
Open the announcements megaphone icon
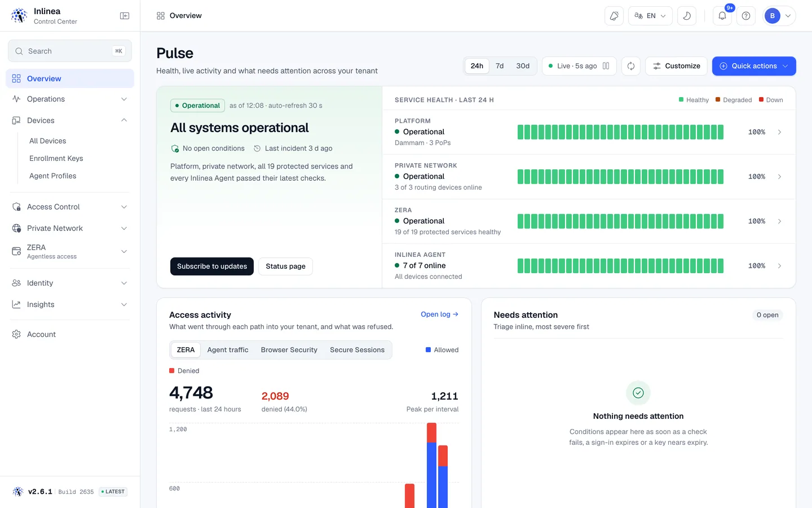(614, 16)
